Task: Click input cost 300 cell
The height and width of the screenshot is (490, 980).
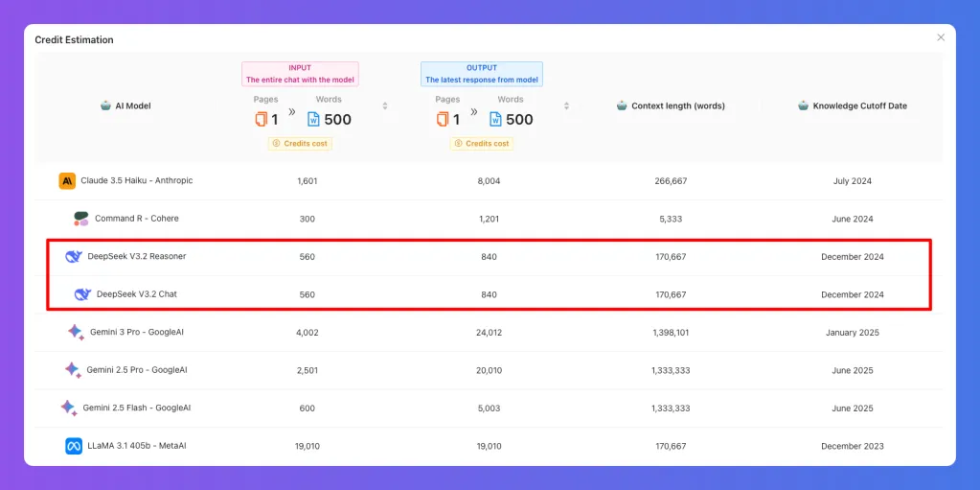Action: 308,219
